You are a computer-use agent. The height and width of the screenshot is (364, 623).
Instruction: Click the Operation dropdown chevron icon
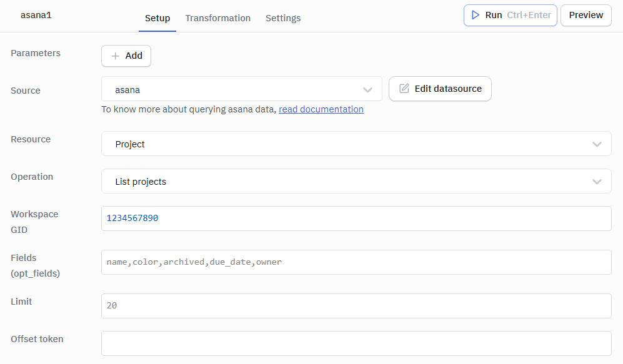(597, 182)
